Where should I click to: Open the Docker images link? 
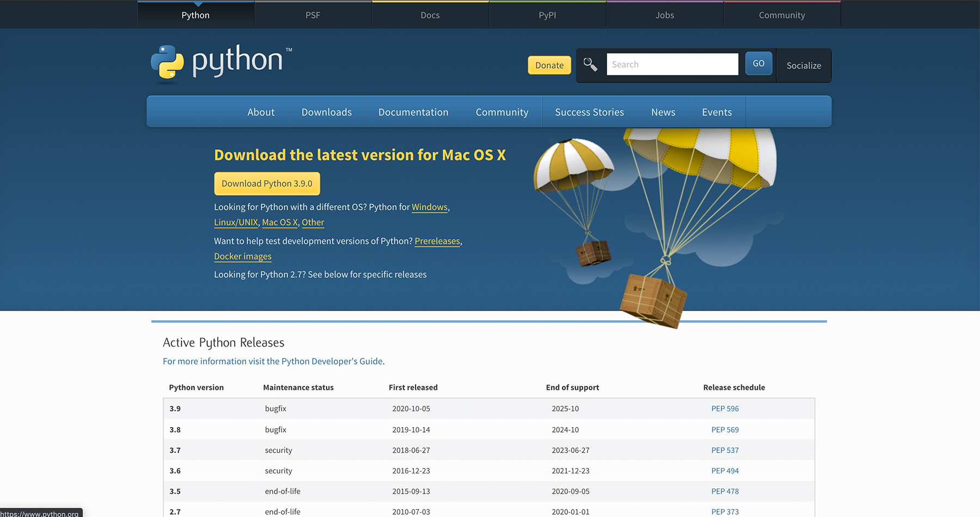(242, 256)
